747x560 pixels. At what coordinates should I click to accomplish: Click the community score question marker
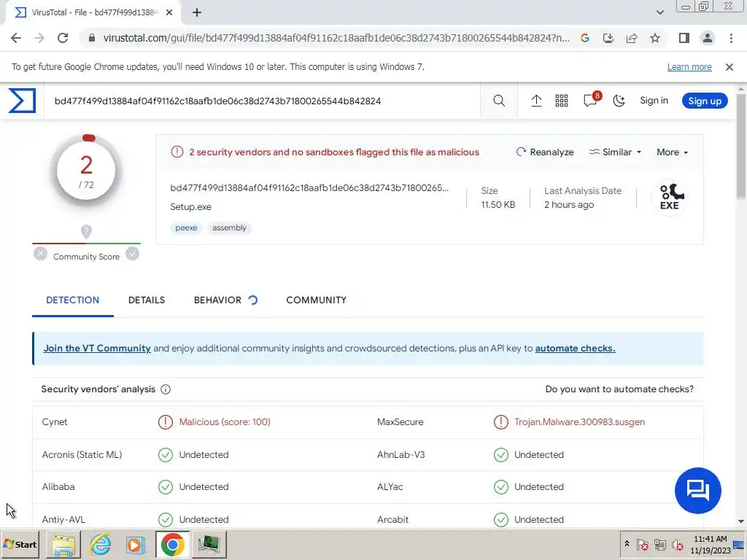86,231
